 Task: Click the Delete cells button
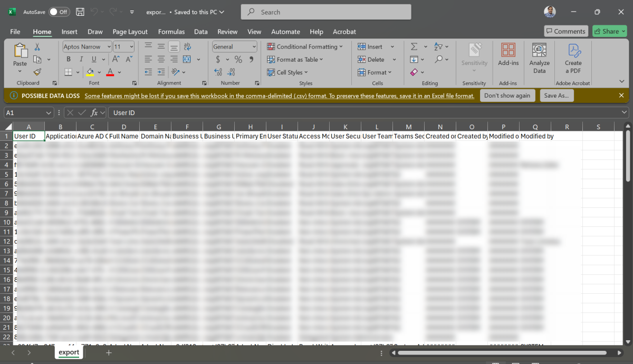[x=371, y=60]
